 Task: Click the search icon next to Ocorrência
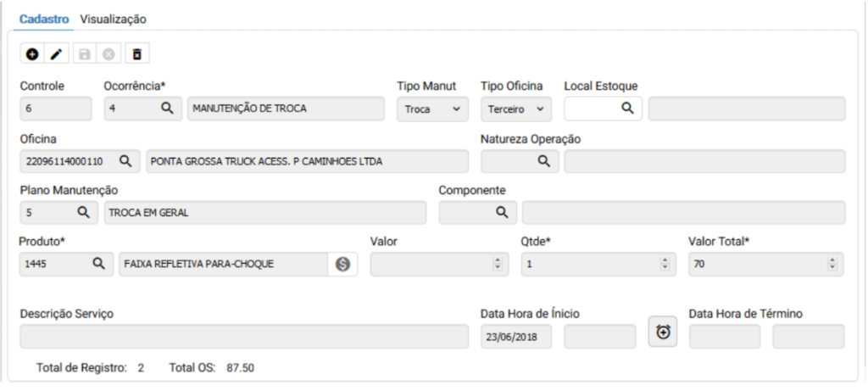point(167,109)
